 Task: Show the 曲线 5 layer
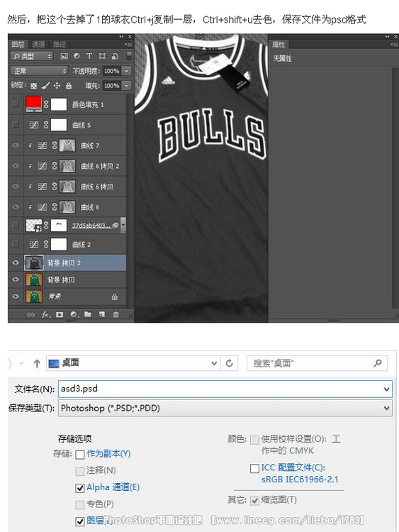[x=16, y=125]
